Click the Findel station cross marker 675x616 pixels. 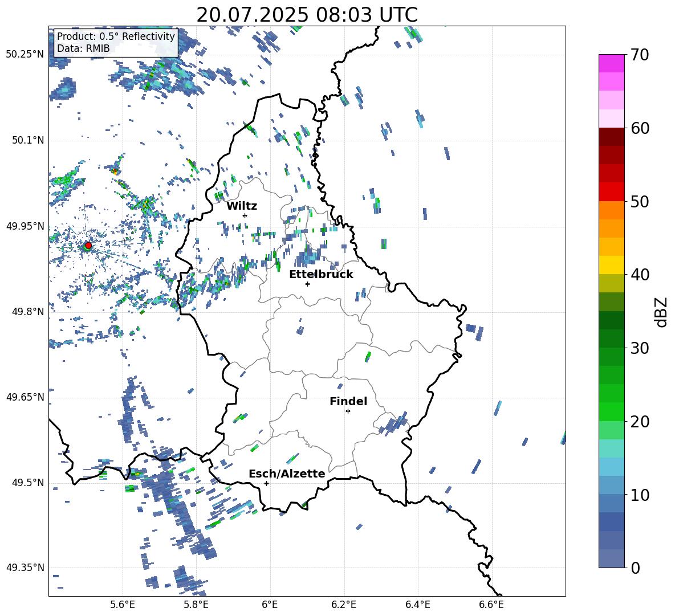(x=348, y=411)
